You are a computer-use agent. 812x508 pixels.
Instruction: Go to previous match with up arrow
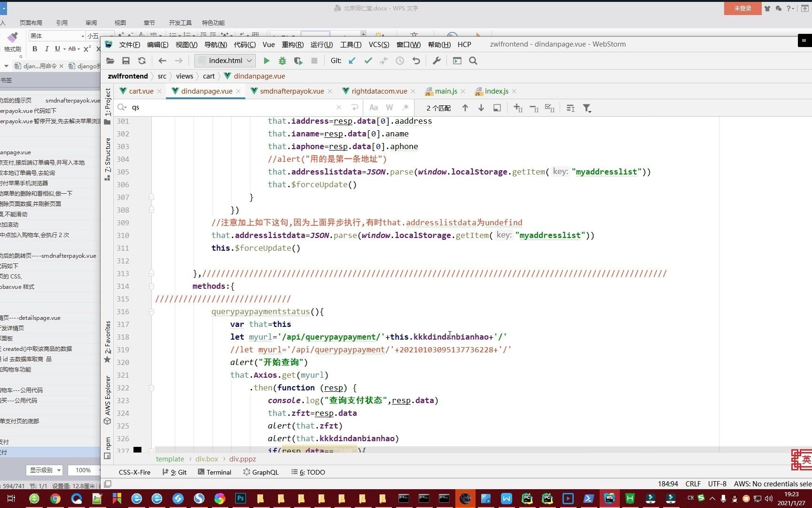click(465, 108)
